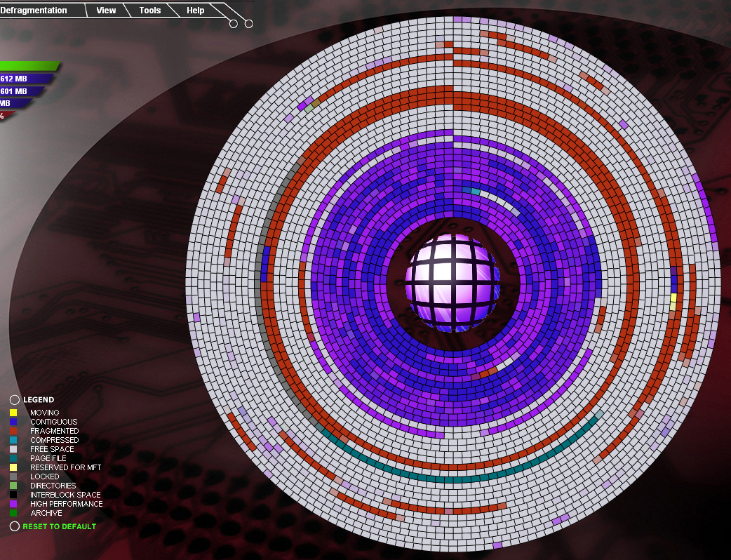The image size is (731, 560).
Task: Select the yellow Moving color swatch
Action: click(13, 413)
